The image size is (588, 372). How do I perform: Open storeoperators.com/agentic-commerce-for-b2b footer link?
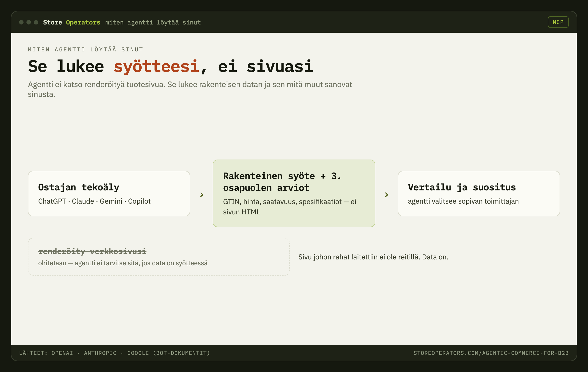(x=491, y=353)
